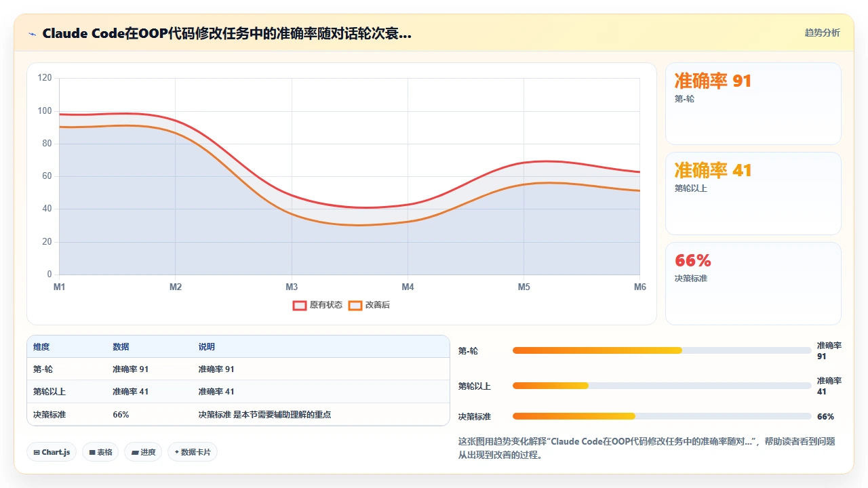Image resolution: width=868 pixels, height=488 pixels.
Task: Click the 决策标准 progress bar
Action: pos(662,416)
